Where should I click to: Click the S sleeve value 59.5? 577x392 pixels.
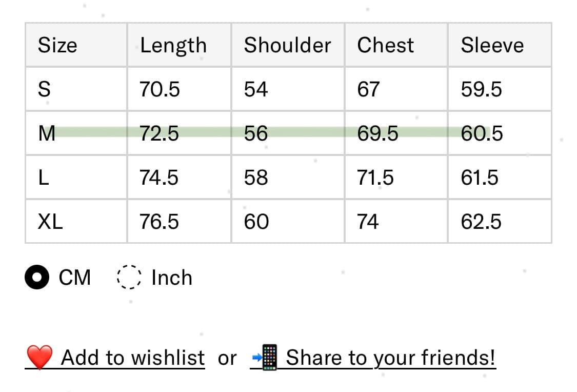[481, 89]
